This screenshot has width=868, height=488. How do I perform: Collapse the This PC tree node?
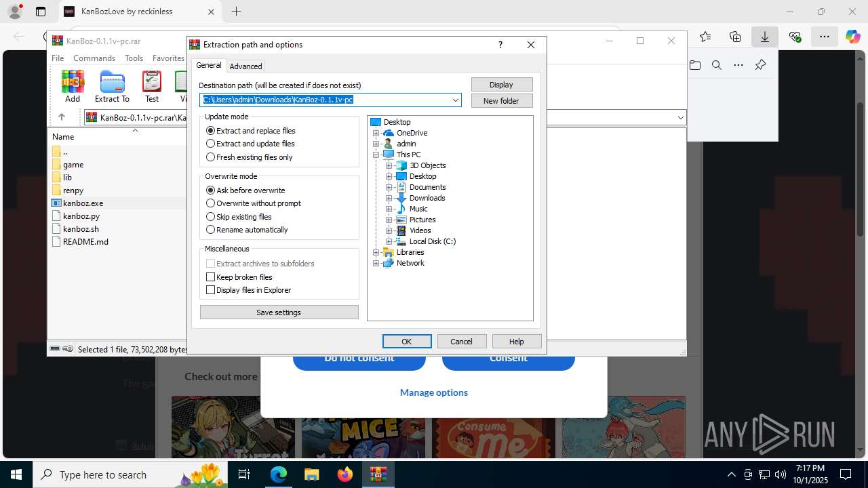376,155
